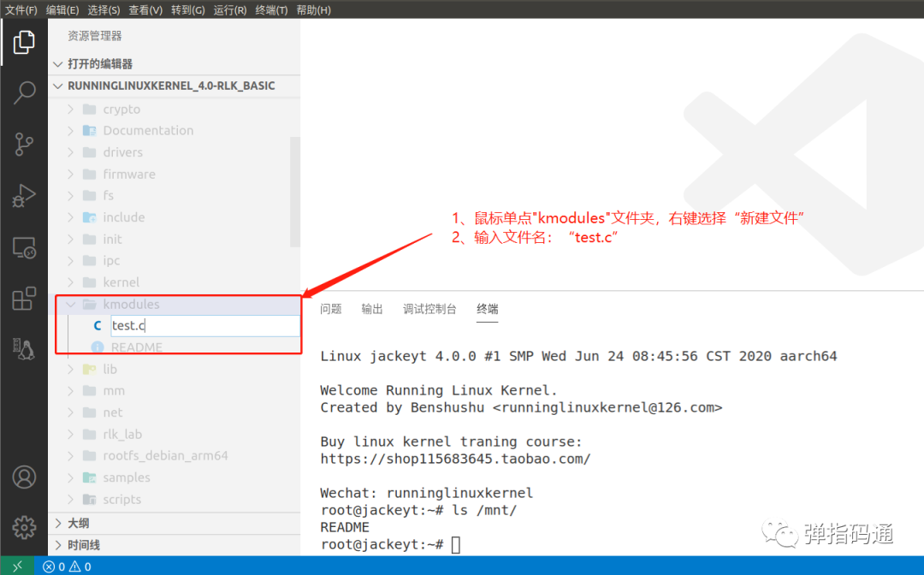The height and width of the screenshot is (575, 924).
Task: Click the email runninglinuxkernel@126.com in terminal
Action: point(607,407)
